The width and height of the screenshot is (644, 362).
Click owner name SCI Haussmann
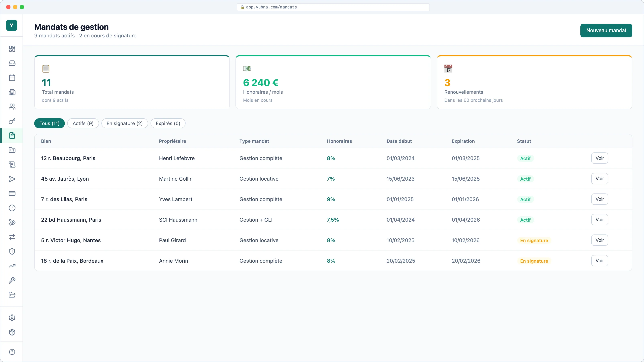(x=178, y=220)
